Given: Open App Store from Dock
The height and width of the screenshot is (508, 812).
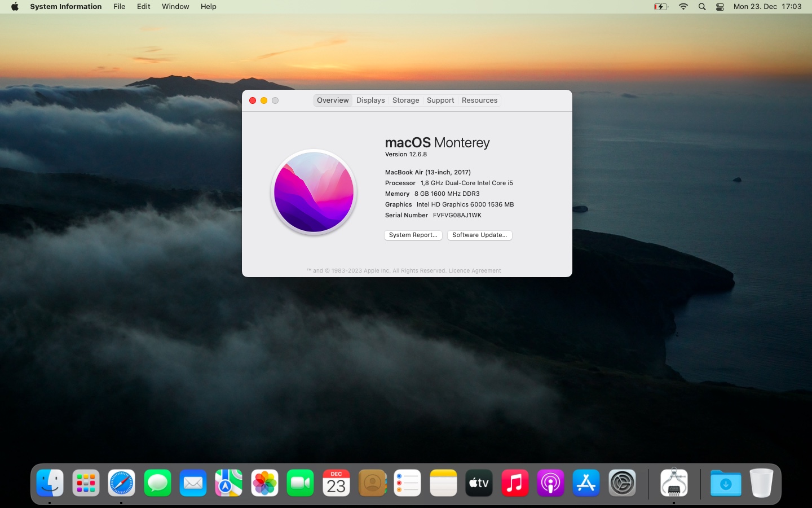Looking at the screenshot, I should (587, 483).
